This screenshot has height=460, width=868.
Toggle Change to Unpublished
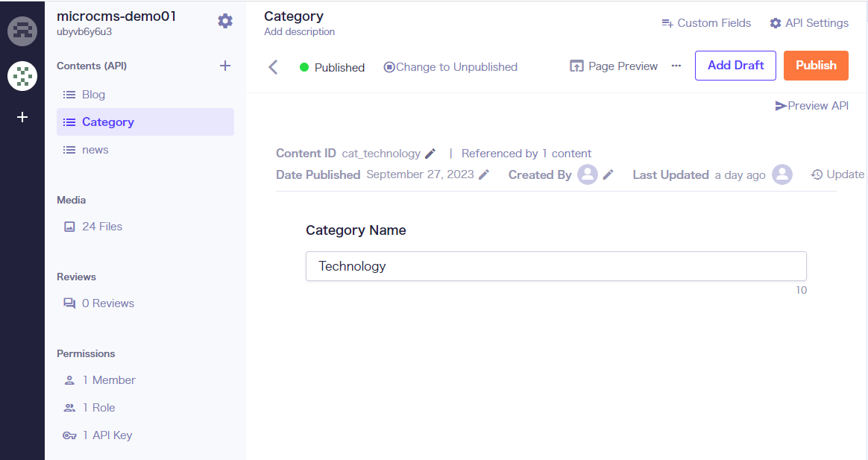coord(450,67)
